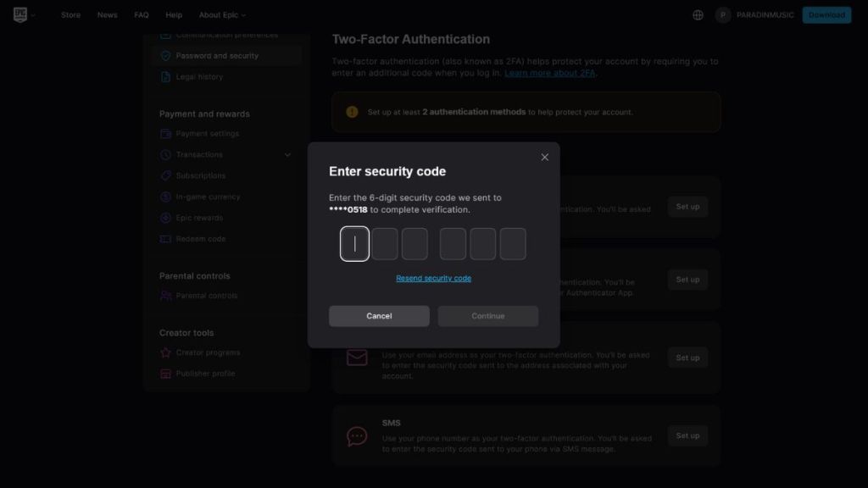Click the Transactions clock icon
This screenshot has height=488, width=868.
(x=164, y=154)
